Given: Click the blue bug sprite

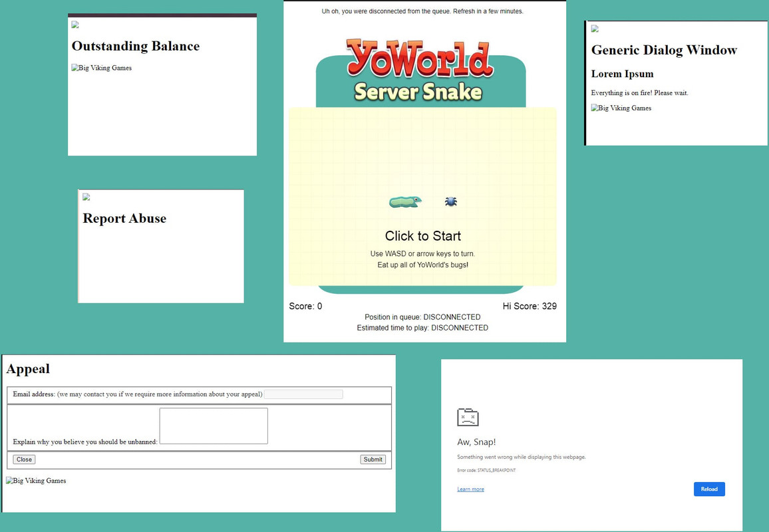Looking at the screenshot, I should 451,201.
